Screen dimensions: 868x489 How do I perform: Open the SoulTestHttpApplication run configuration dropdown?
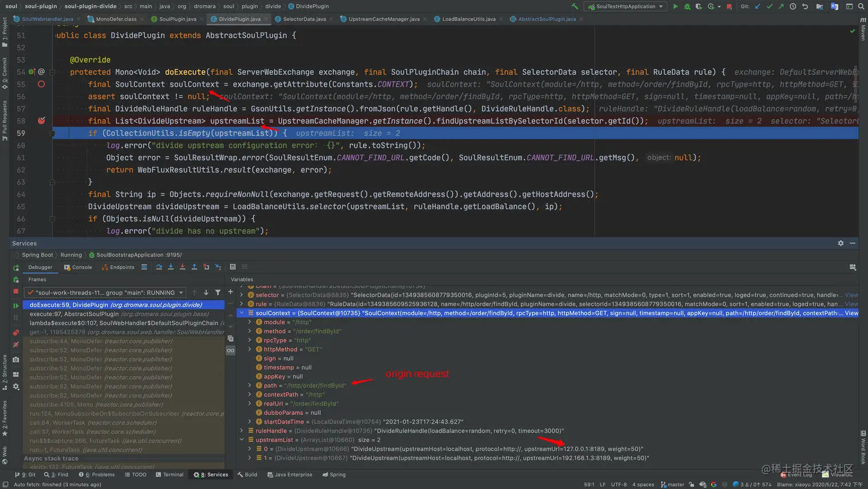tap(626, 6)
